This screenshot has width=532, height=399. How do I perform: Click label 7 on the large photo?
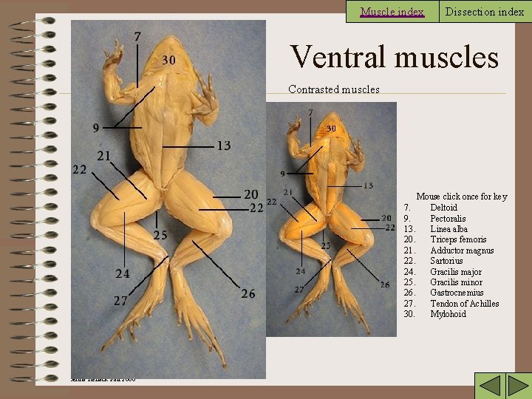tap(137, 37)
